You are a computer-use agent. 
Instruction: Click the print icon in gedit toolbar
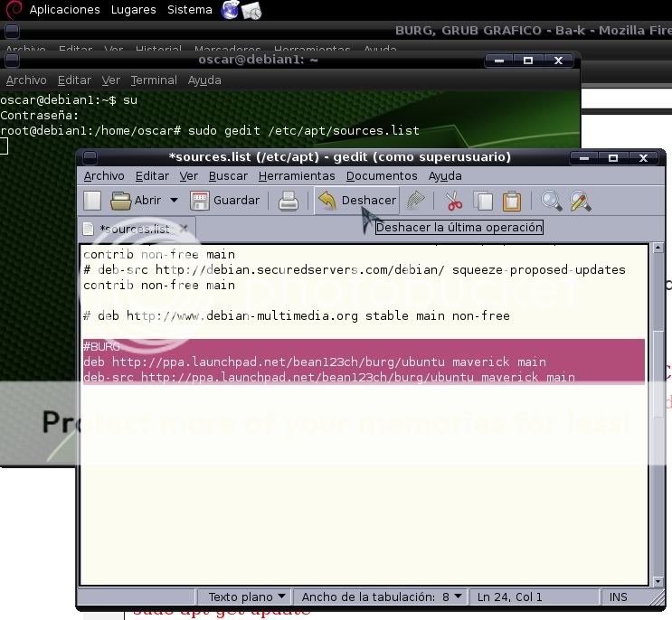point(289,201)
